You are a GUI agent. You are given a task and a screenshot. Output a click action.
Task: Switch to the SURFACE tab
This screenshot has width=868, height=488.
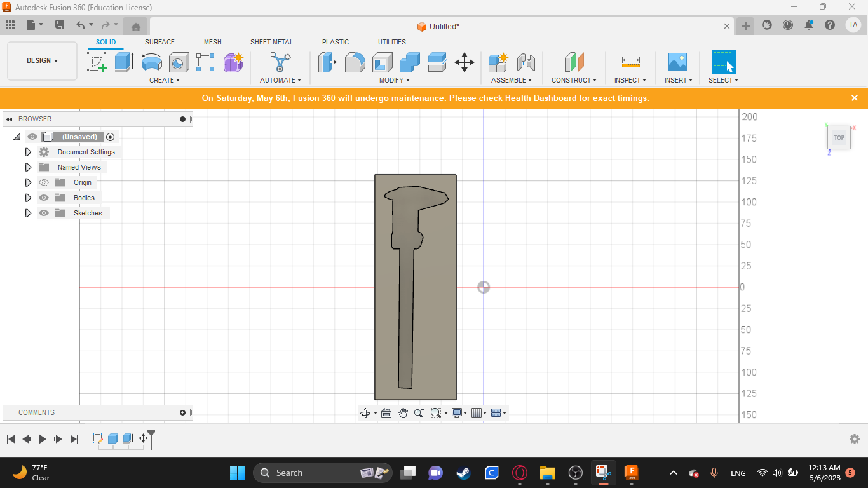(159, 42)
